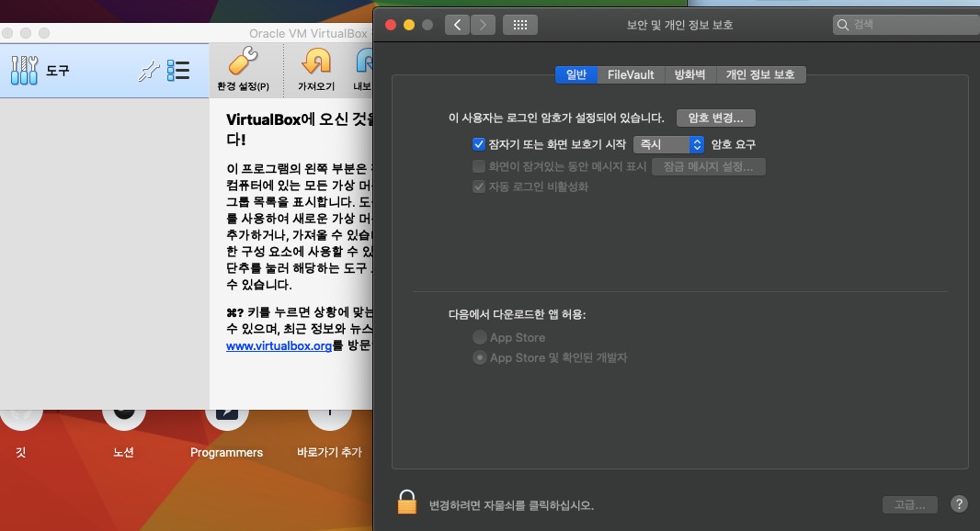Show all preferences with the grid button
The image size is (980, 531).
pos(520,25)
